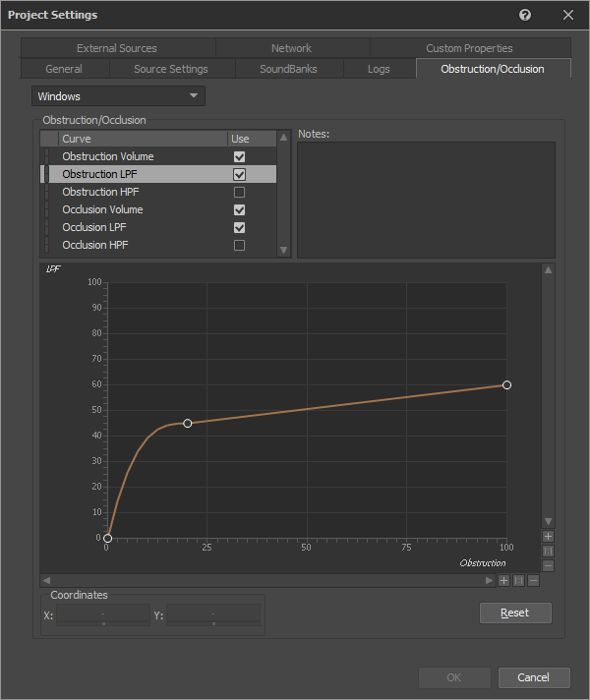
Task: Click inside the Notes text area
Action: coord(426,200)
